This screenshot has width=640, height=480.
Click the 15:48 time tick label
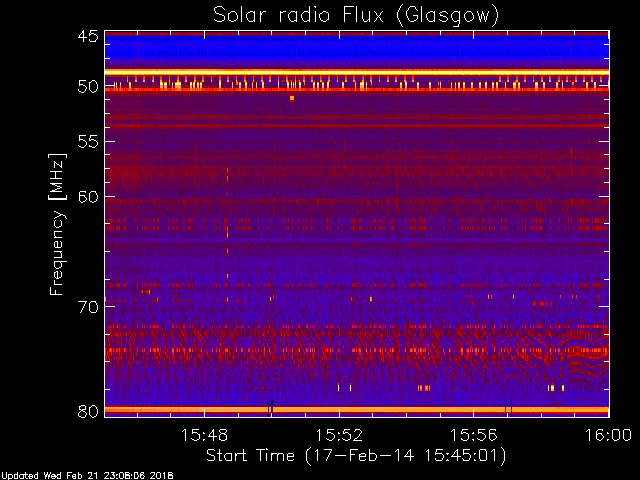(204, 435)
